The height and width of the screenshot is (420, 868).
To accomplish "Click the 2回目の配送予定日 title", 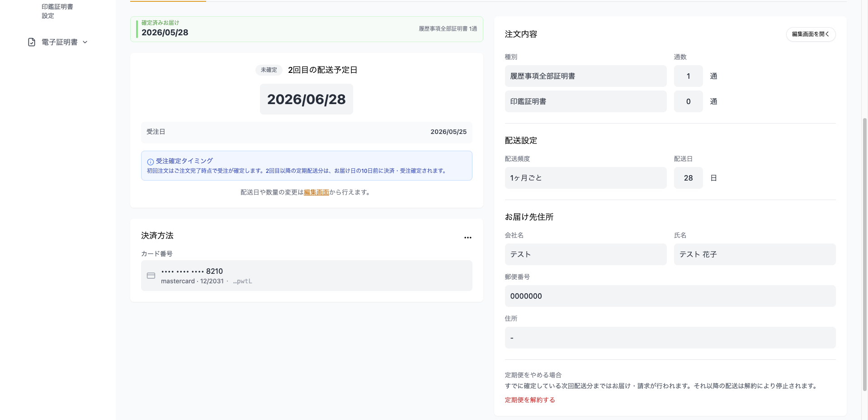I will [323, 70].
